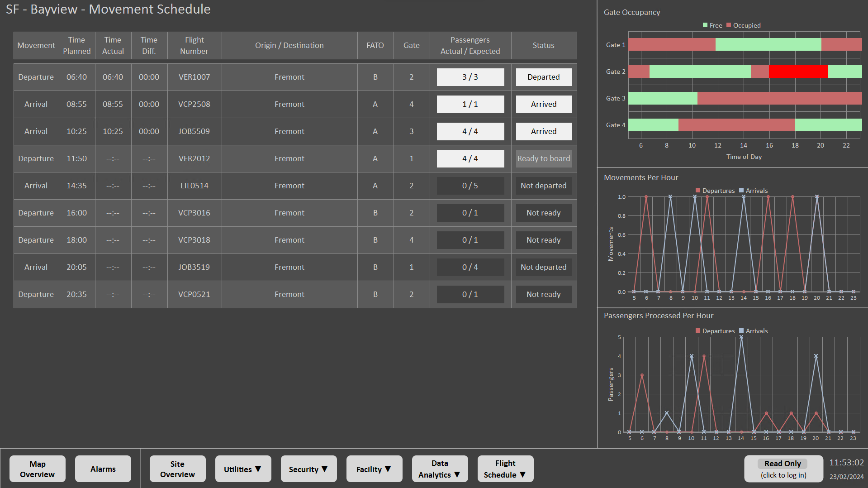Toggle Departures legend in Passengers Processed chart
868x488 pixels.
(x=715, y=331)
